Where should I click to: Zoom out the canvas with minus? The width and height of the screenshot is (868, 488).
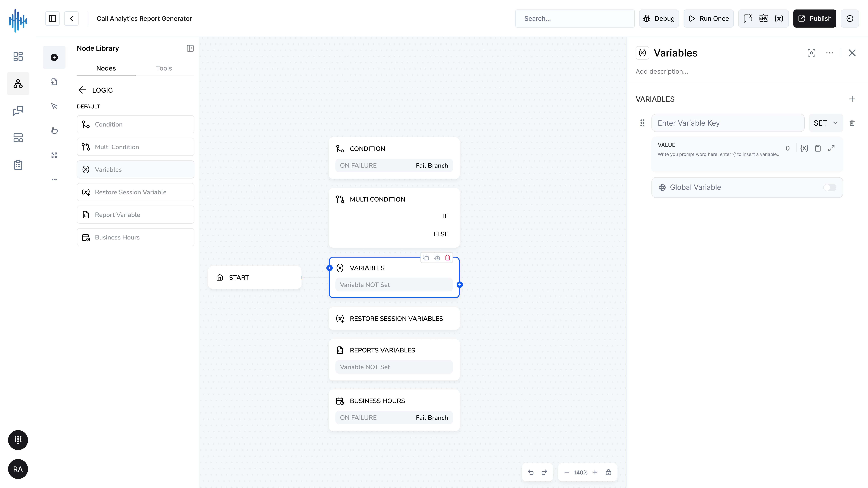pos(567,472)
